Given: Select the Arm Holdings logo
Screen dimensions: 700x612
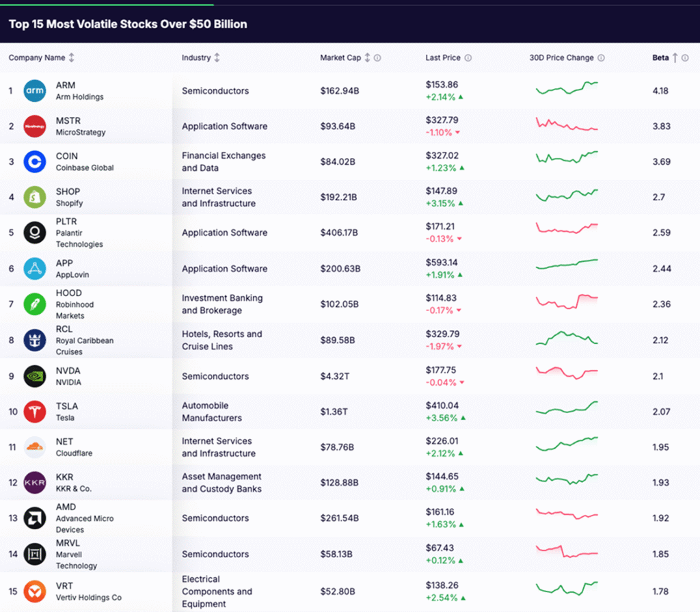Looking at the screenshot, I should coord(33,90).
